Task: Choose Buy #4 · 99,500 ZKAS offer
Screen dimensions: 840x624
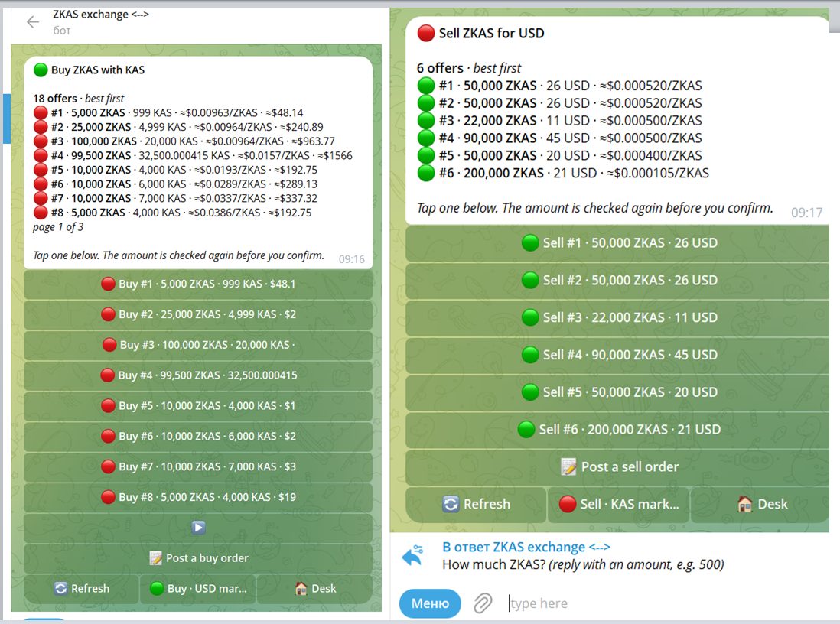Action: pos(198,375)
